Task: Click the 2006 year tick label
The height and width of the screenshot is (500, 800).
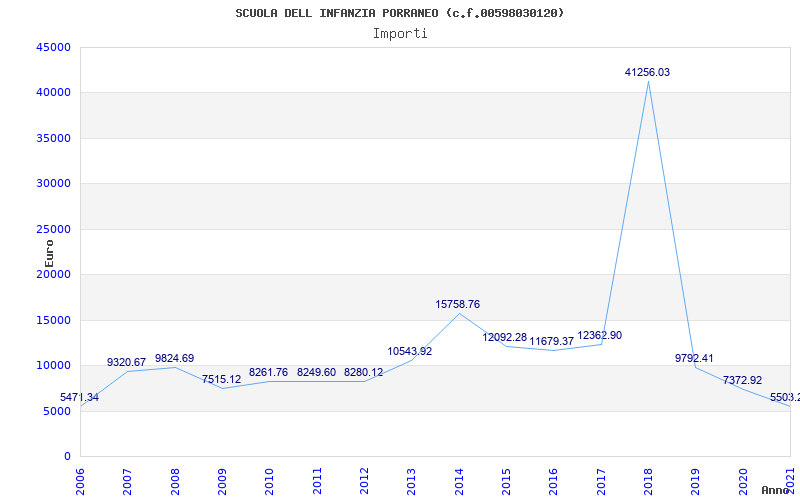Action: tap(81, 480)
